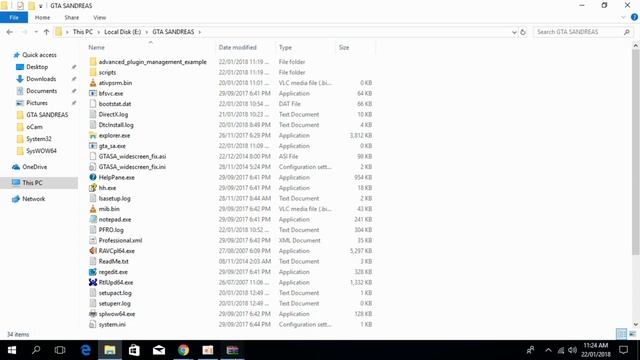Click the Up one level arrow

tap(46, 32)
